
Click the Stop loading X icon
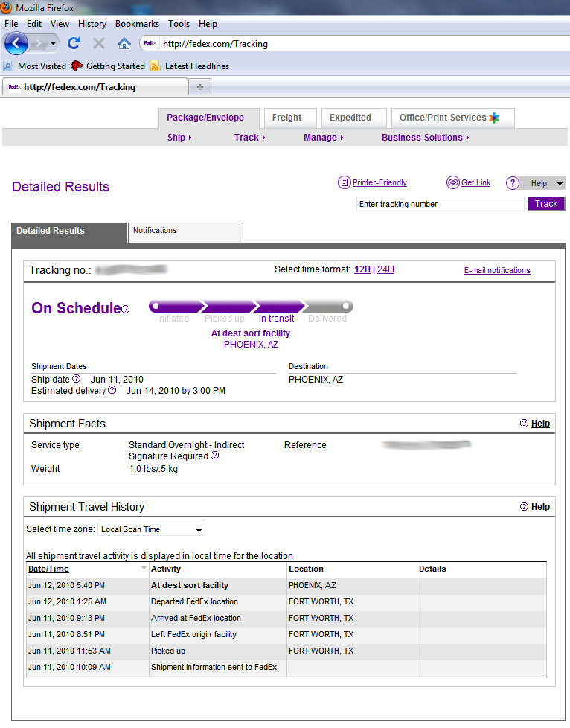click(x=98, y=44)
